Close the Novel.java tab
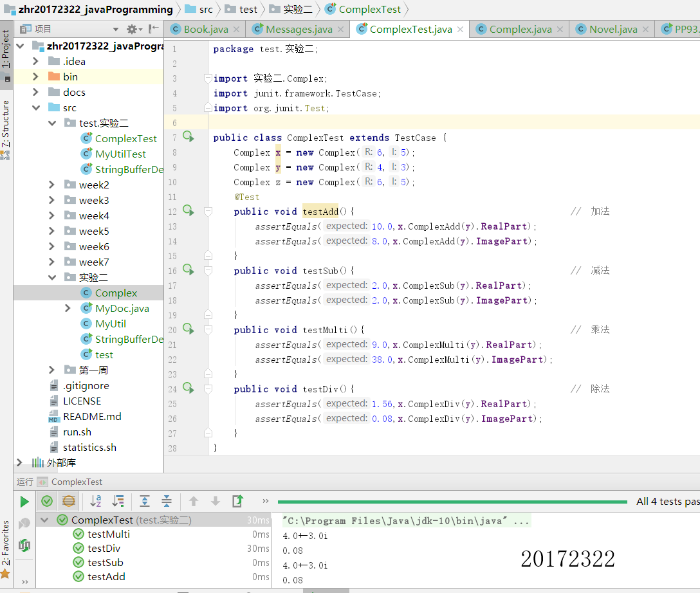The width and height of the screenshot is (700, 593). click(x=645, y=30)
